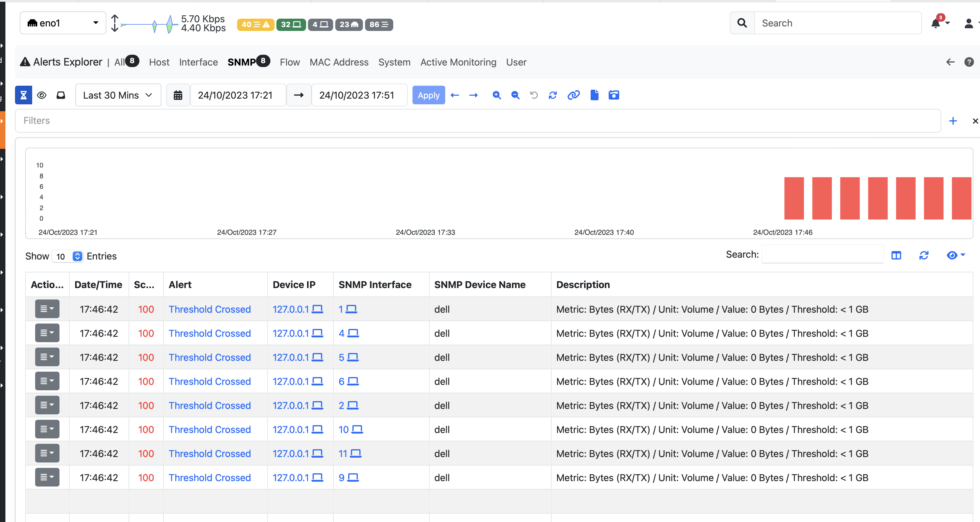
Task: Click the snapshot camera icon
Action: tap(614, 95)
